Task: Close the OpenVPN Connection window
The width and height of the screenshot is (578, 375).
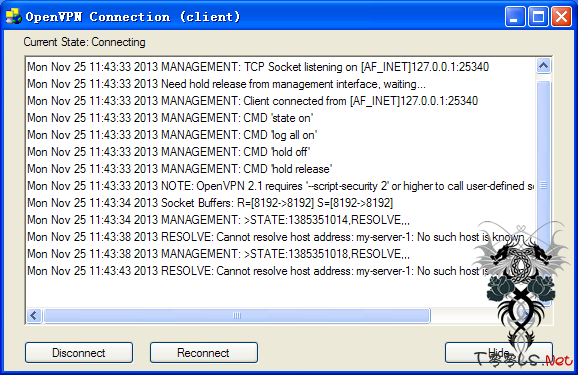Action: 561,17
